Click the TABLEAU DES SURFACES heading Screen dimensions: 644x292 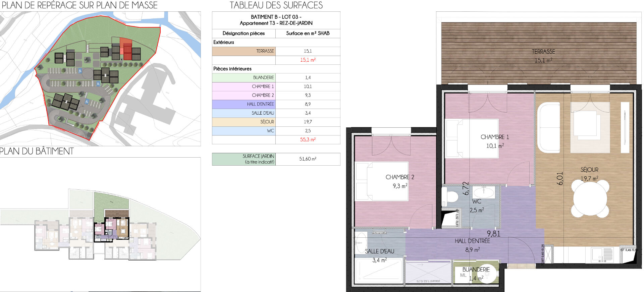click(276, 5)
